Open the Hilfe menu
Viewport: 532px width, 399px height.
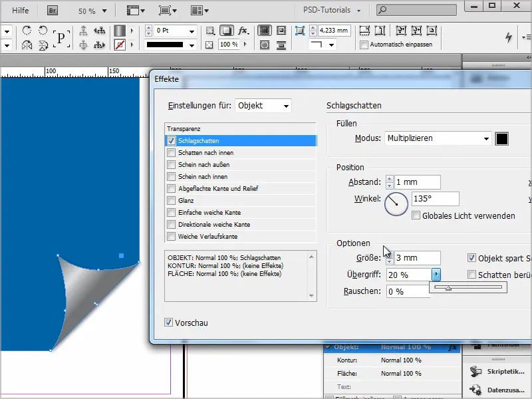[21, 11]
